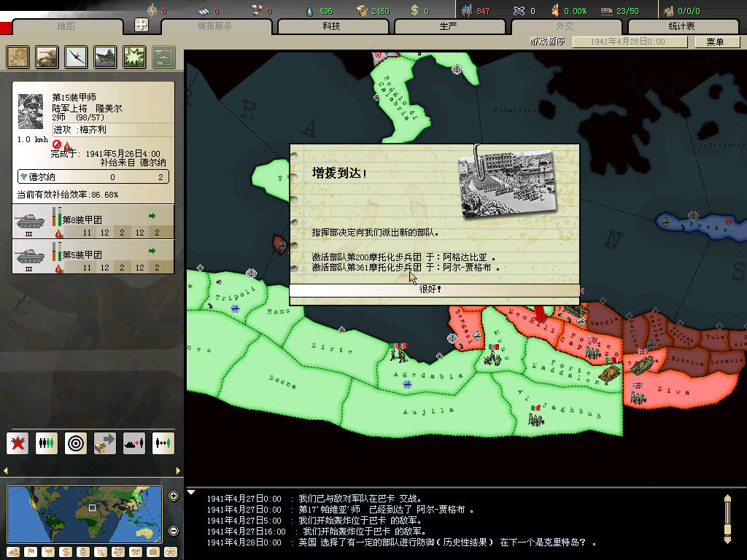The width and height of the screenshot is (747, 560).
Task: Click the log entry about 克里特岛
Action: click(401, 542)
